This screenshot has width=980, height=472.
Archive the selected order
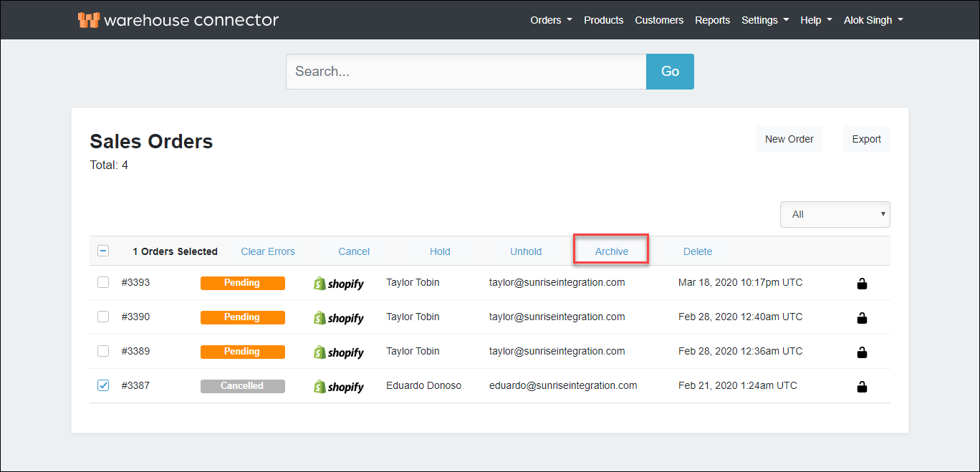pos(612,251)
